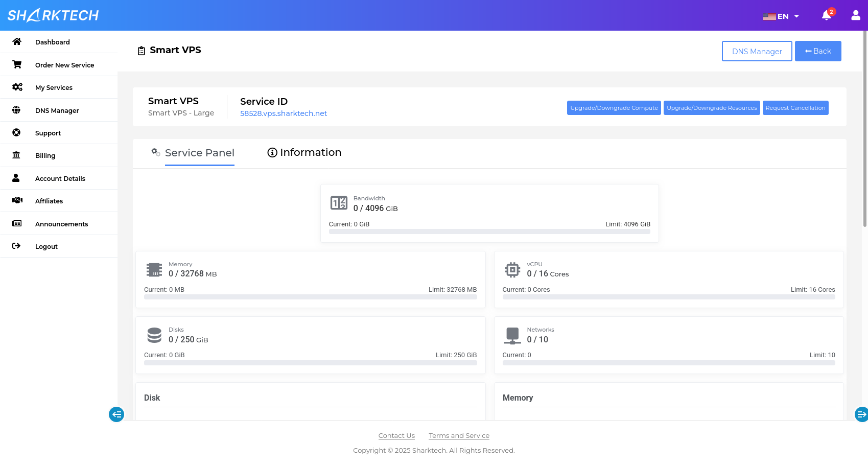868x465 pixels.
Task: Click the vCPU usage progress bar
Action: 669,297
